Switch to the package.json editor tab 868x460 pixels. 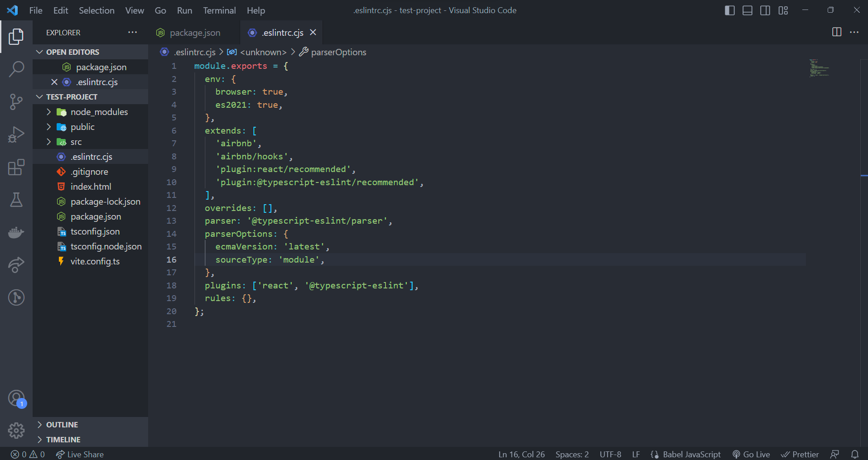[194, 33]
